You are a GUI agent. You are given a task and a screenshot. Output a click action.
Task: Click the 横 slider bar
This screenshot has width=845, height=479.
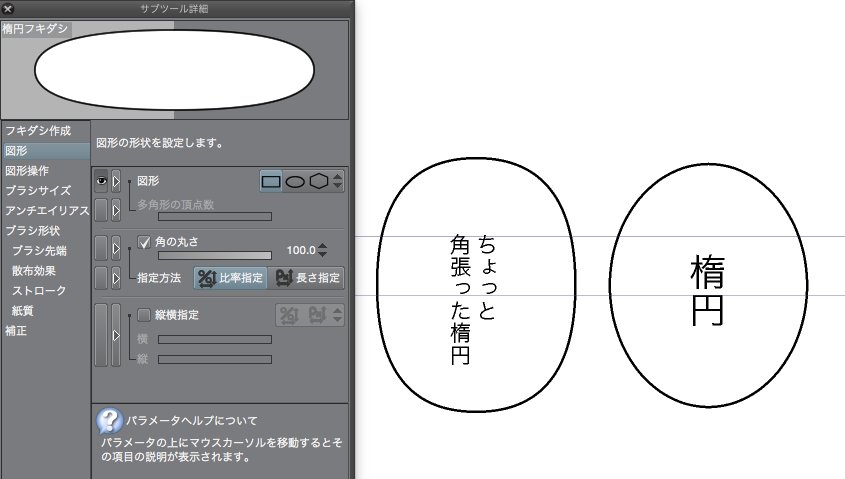tap(214, 339)
